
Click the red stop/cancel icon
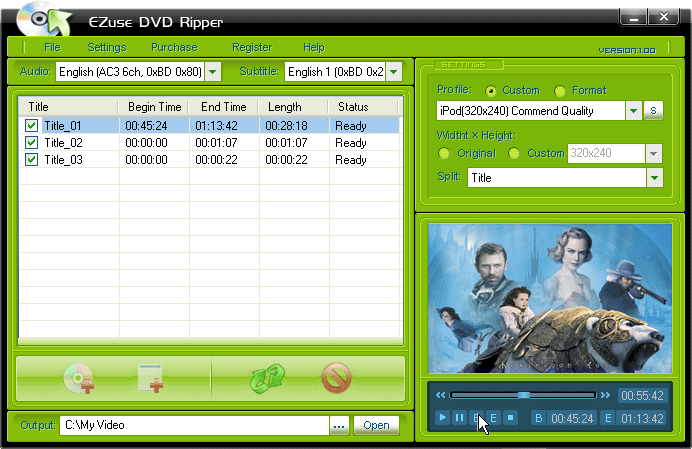[336, 378]
